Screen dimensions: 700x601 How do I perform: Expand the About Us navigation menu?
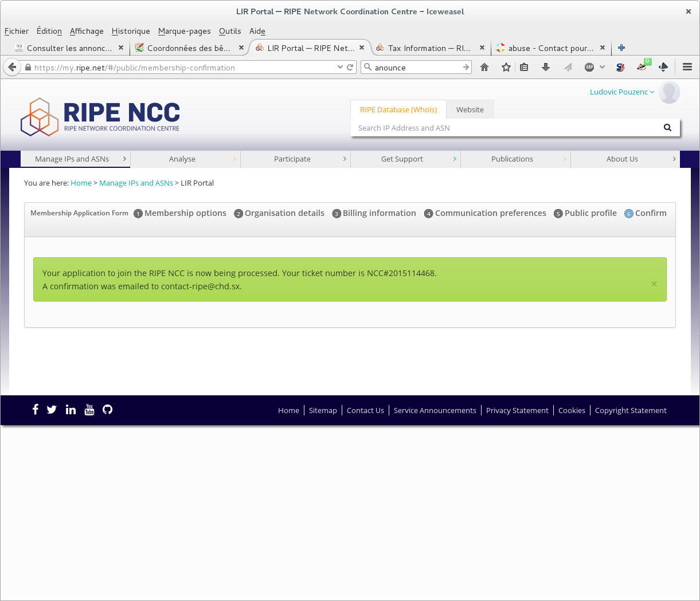625,159
